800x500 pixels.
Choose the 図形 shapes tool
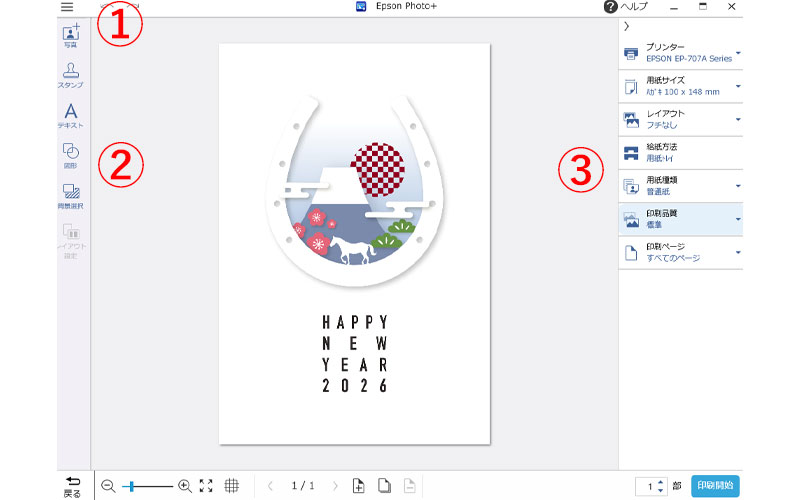(x=71, y=155)
